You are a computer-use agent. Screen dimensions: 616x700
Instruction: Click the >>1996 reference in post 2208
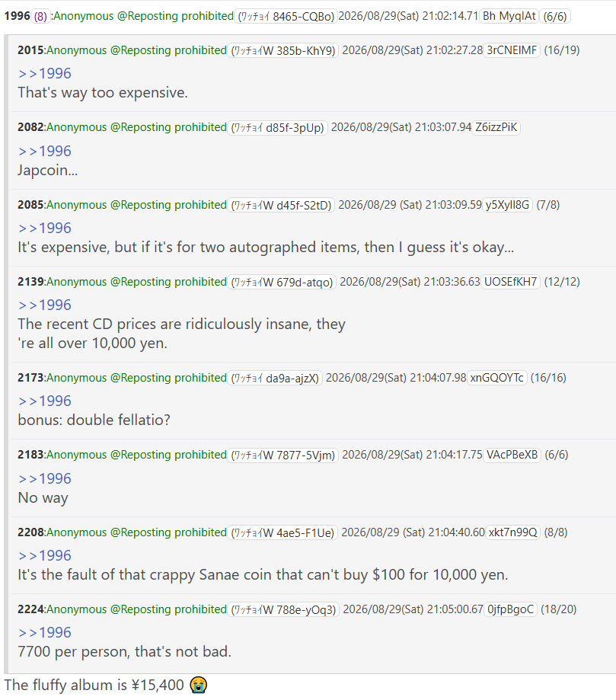click(45, 555)
